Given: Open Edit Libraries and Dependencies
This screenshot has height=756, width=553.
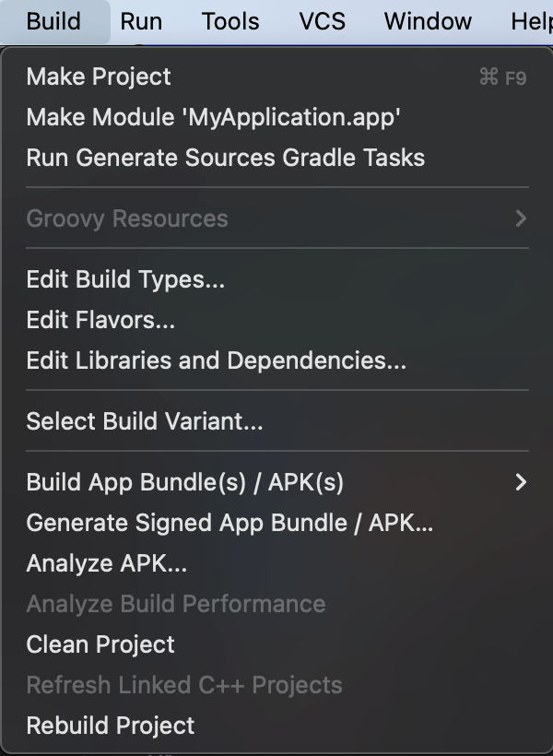Looking at the screenshot, I should coord(276,360).
